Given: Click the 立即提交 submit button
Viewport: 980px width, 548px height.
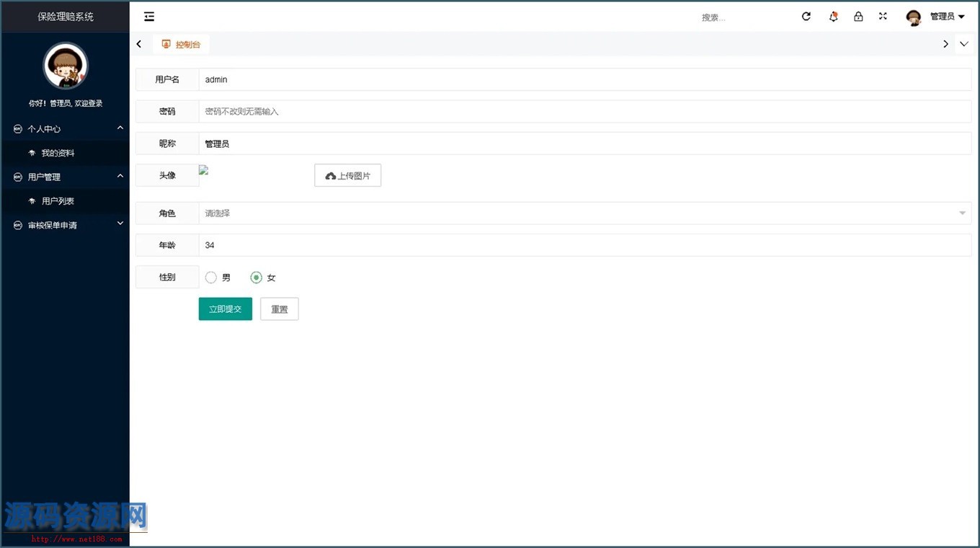Looking at the screenshot, I should tap(225, 309).
